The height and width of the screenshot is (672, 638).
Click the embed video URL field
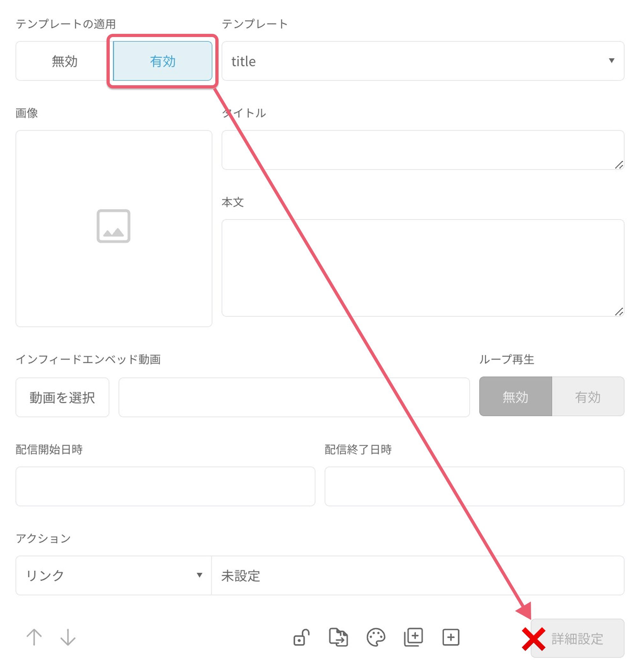pos(294,397)
